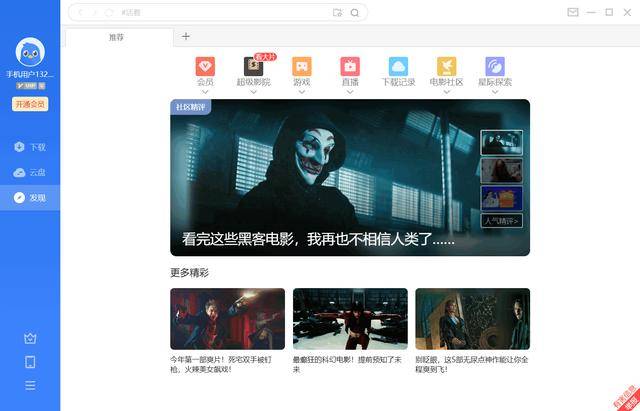Open the hamburger main menu icon
Screen dimensions: 640x411
[30, 385]
